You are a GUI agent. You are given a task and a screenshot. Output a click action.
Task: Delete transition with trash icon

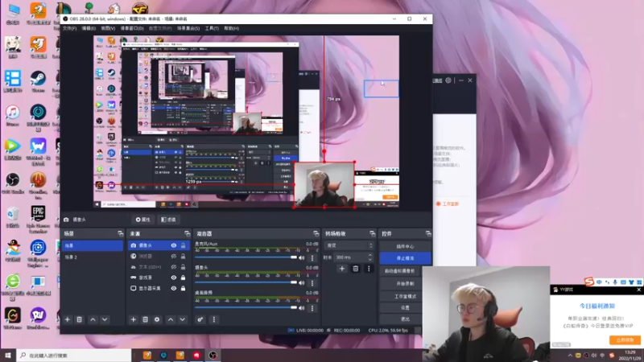point(356,269)
